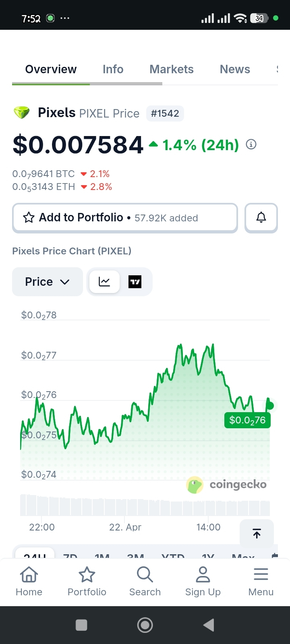Open the hamburger Menu
Screen dimensions: 290x644
click(261, 581)
